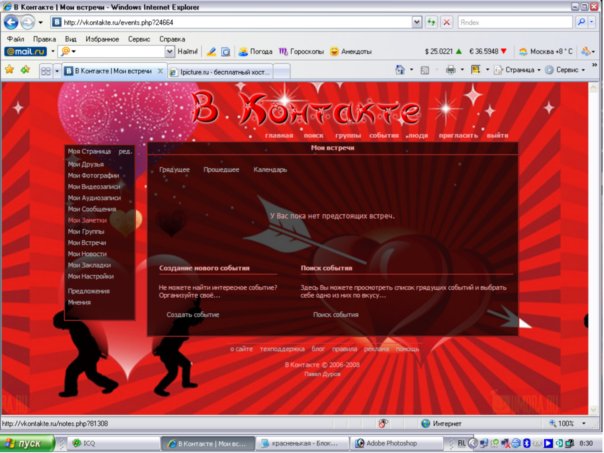Open Гороскопы horoscopes toolbar button
Image resolution: width=604 pixels, height=453 pixels.
coord(301,51)
